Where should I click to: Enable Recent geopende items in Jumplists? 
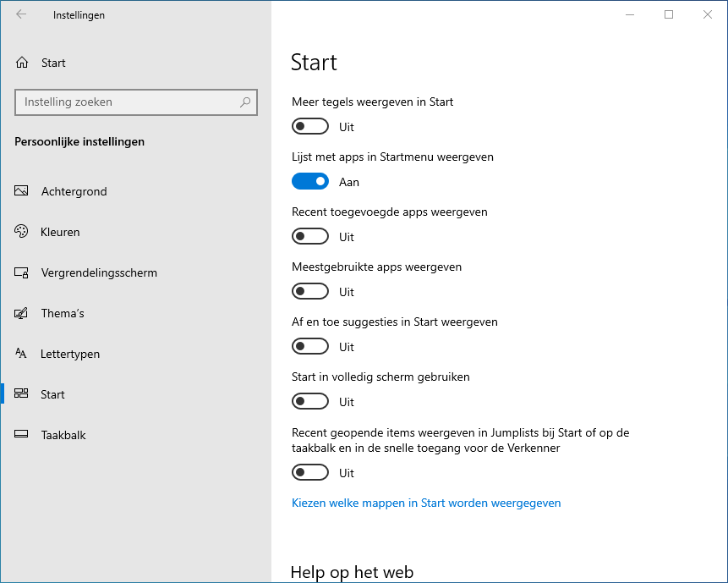point(310,473)
